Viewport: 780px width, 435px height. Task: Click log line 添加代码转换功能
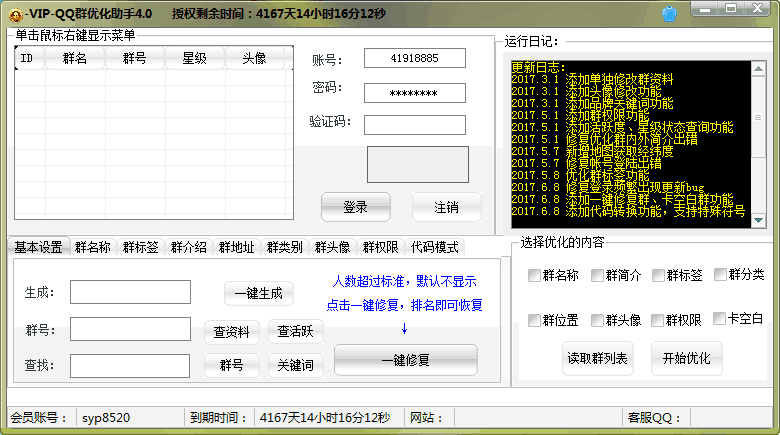628,211
